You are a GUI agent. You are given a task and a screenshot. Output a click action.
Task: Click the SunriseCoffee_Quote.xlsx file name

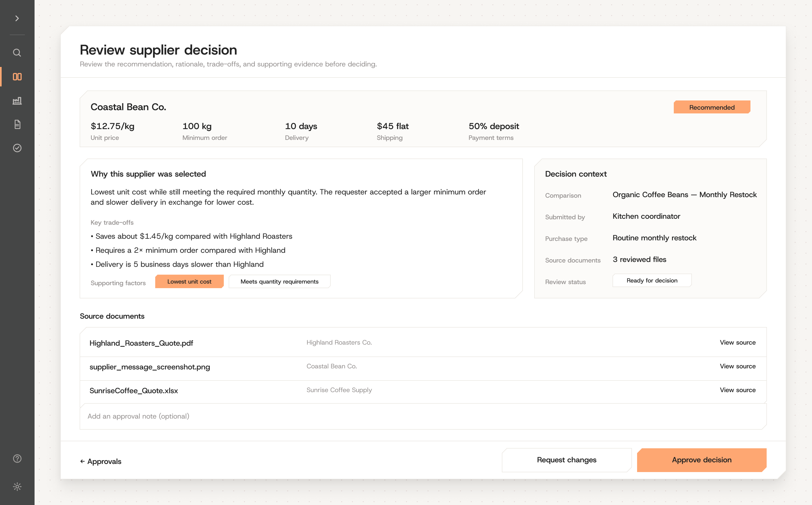pyautogui.click(x=134, y=390)
